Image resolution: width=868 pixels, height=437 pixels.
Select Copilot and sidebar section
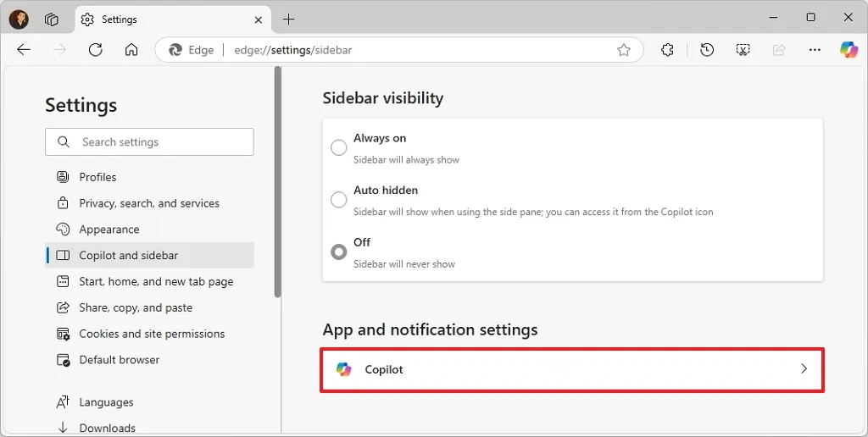coord(149,255)
